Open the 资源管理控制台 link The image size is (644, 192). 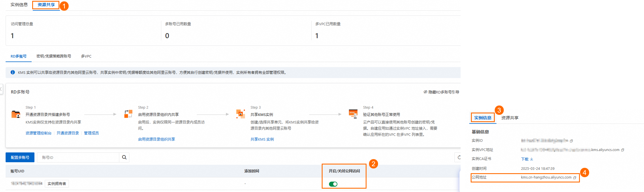[x=39, y=133]
